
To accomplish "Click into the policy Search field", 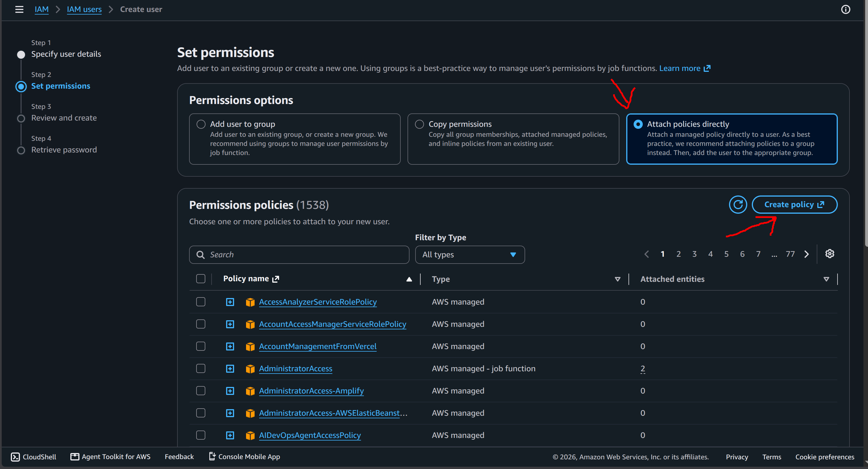I will pos(299,254).
